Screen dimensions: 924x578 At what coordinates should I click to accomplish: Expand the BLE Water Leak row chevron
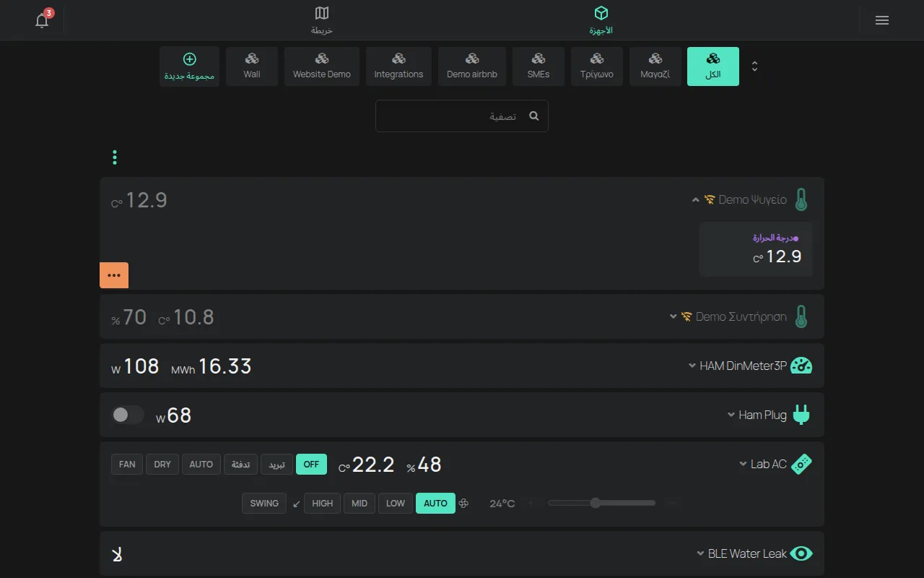[700, 553]
